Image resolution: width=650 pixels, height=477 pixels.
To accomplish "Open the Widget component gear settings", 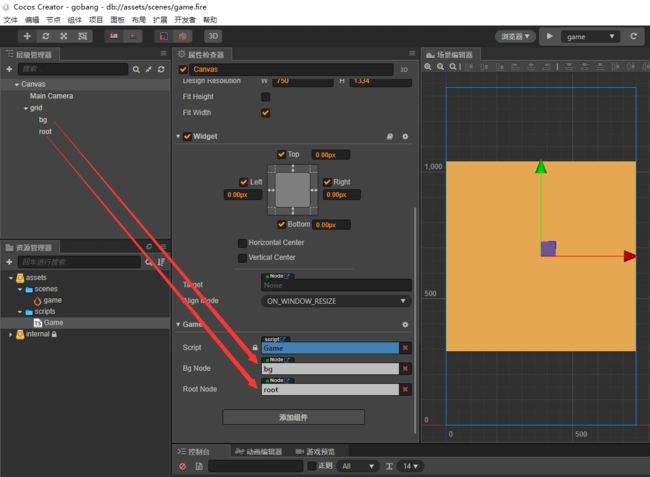I will tap(405, 136).
